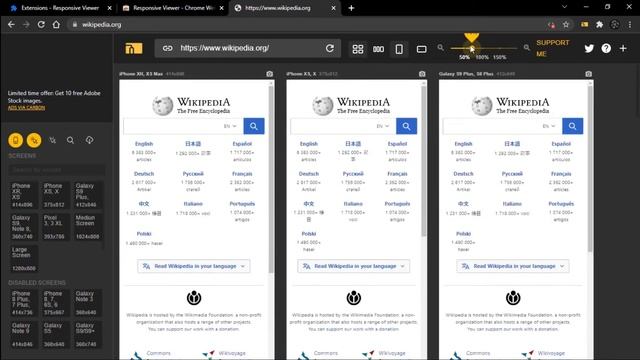
Task: Set zoom to 100% label
Action: coord(482,57)
